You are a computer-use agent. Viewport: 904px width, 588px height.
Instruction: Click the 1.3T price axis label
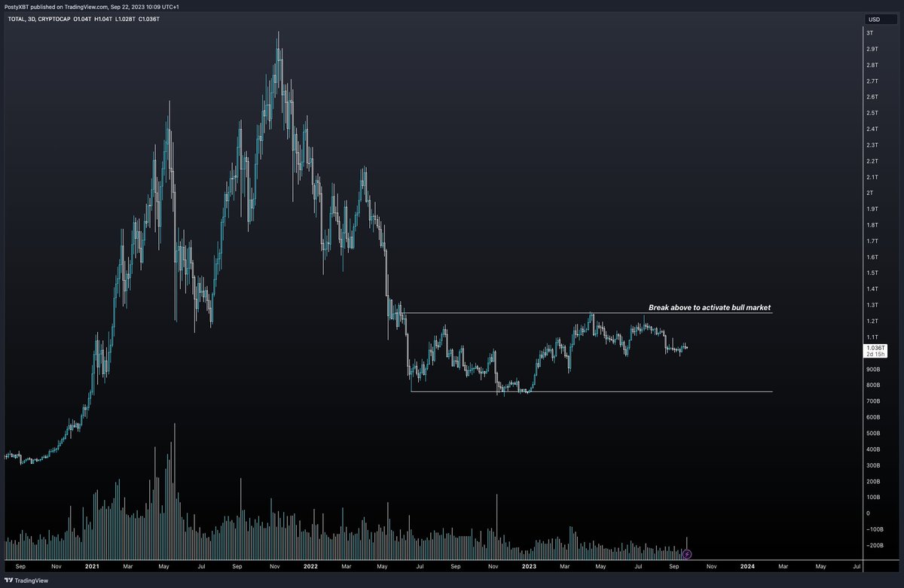[x=872, y=305]
